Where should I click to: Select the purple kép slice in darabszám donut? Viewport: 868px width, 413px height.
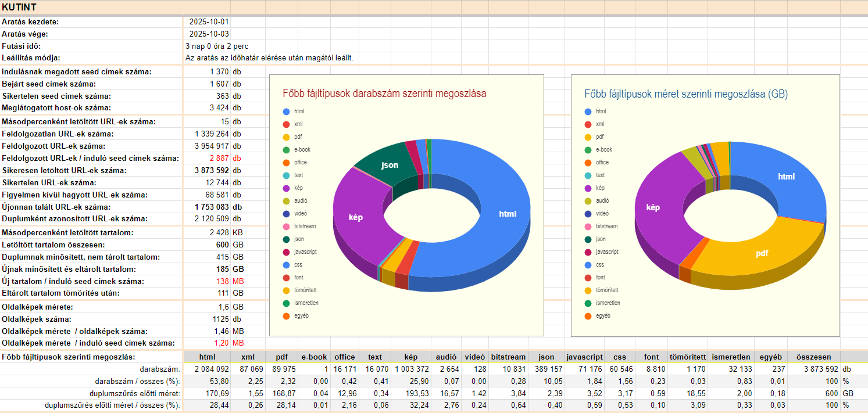coord(356,217)
